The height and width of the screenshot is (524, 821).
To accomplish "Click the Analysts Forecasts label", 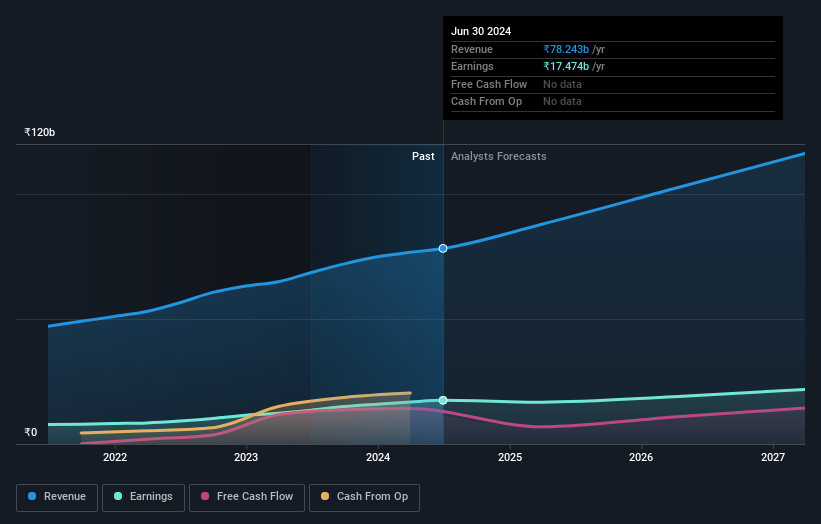I will pyautogui.click(x=498, y=157).
